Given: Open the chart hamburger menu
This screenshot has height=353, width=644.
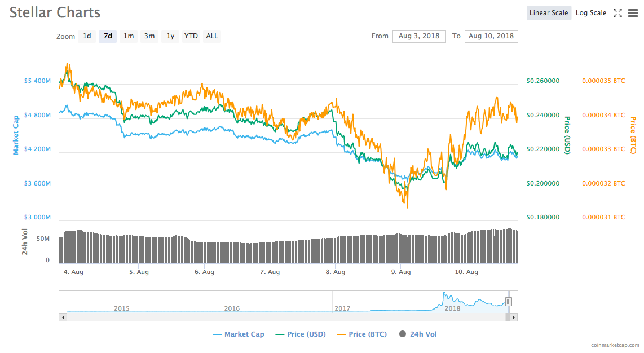Looking at the screenshot, I should [x=633, y=12].
